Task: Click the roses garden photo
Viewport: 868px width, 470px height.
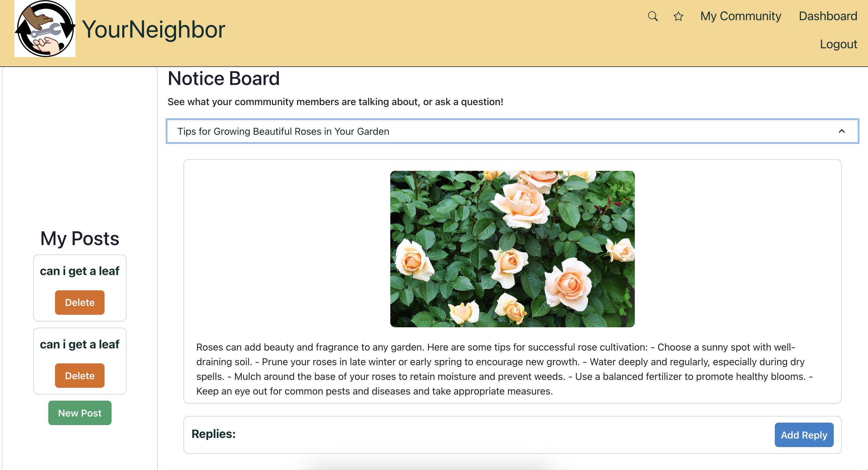Action: pos(512,249)
